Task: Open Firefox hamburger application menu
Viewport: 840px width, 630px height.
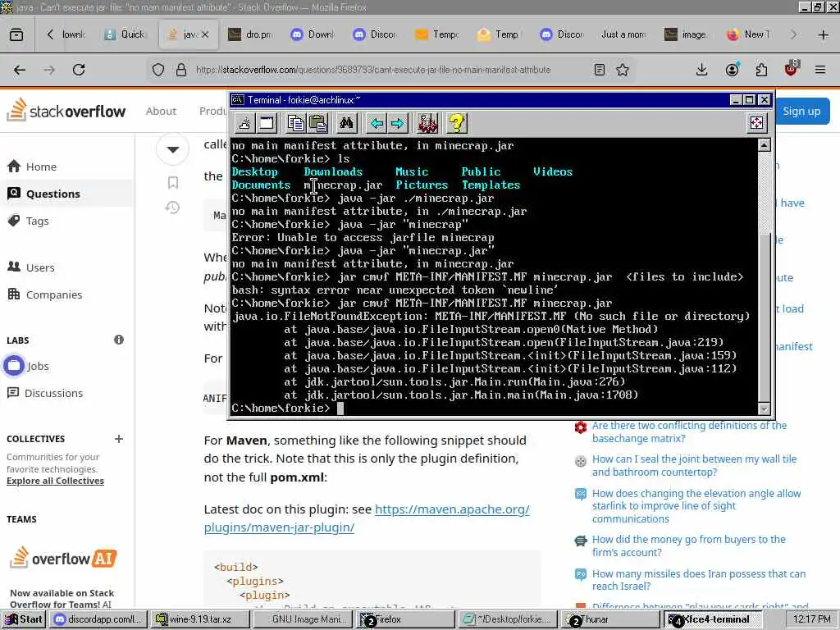Action: [x=820, y=70]
